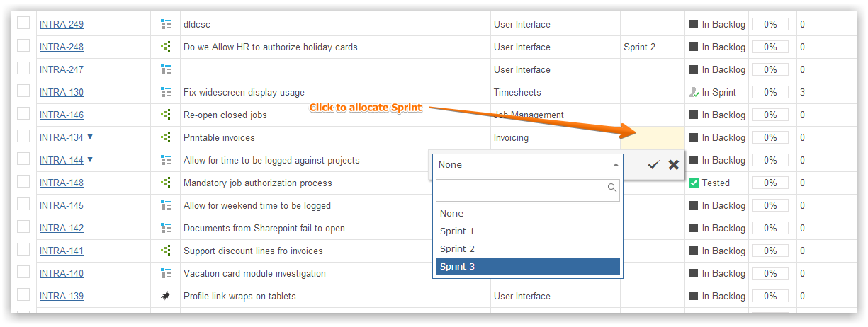
Task: Expand the arrow next to INTRA-144
Action: point(90,159)
